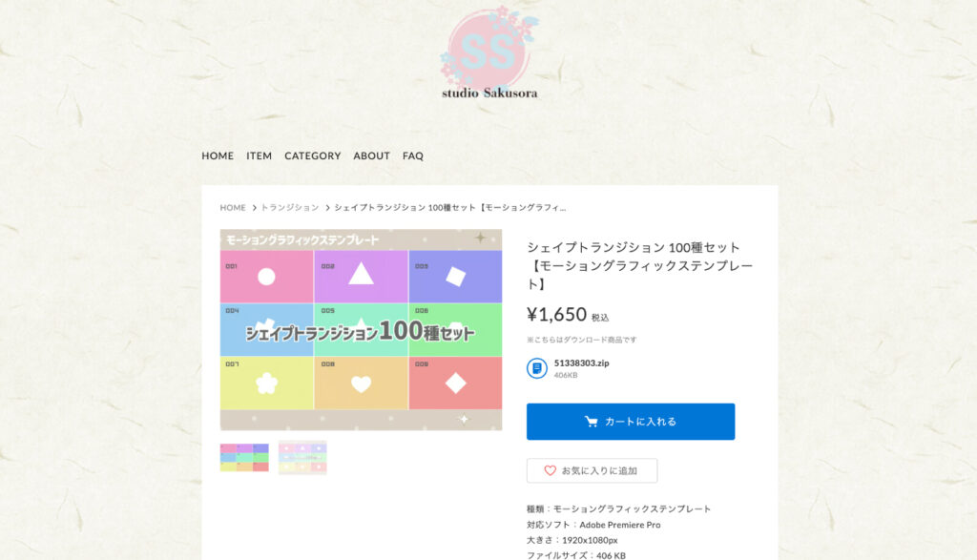This screenshot has width=977, height=560.
Task: Click the studio Sakusora logo
Action: pyautogui.click(x=489, y=53)
